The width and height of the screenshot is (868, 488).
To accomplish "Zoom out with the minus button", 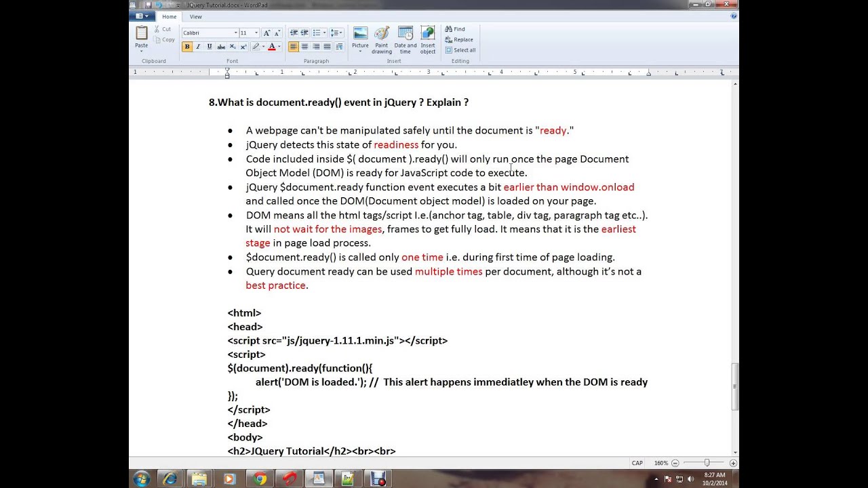I will tap(675, 463).
